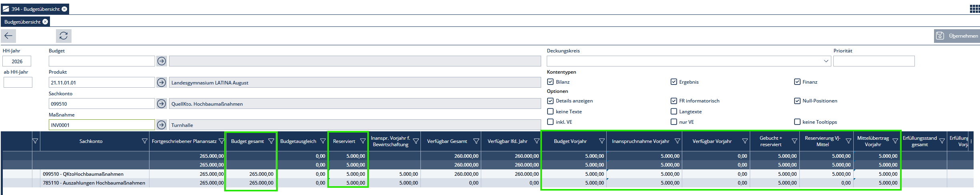Open lookup arrow next to Maßnahme field
Screen dimensions: 980x195
click(x=161, y=125)
